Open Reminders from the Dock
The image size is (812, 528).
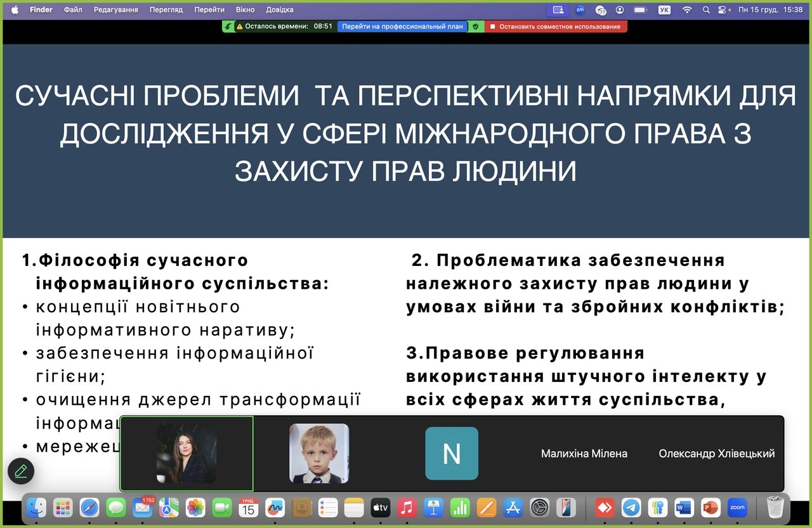coord(328,508)
